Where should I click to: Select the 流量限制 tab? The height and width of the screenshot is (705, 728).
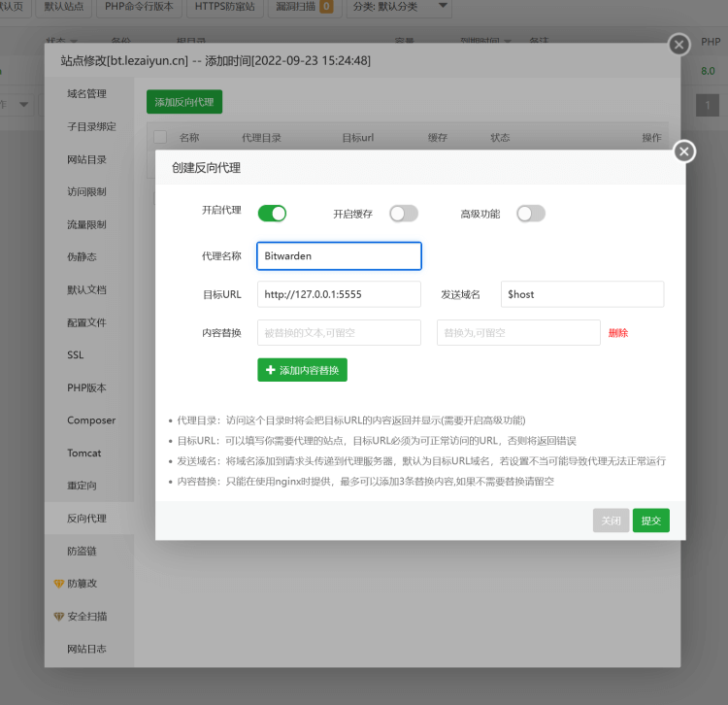(86, 224)
